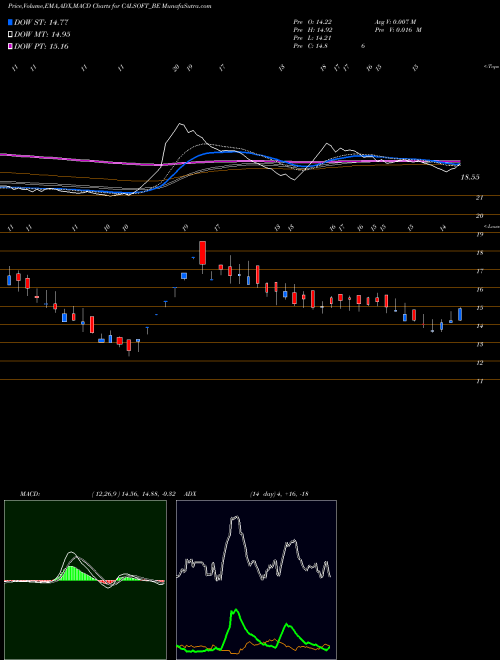Image resolution: width=500 pixels, height=660 pixels.
Task: Open the green MACD histogram chart panel
Action: tap(85, 580)
